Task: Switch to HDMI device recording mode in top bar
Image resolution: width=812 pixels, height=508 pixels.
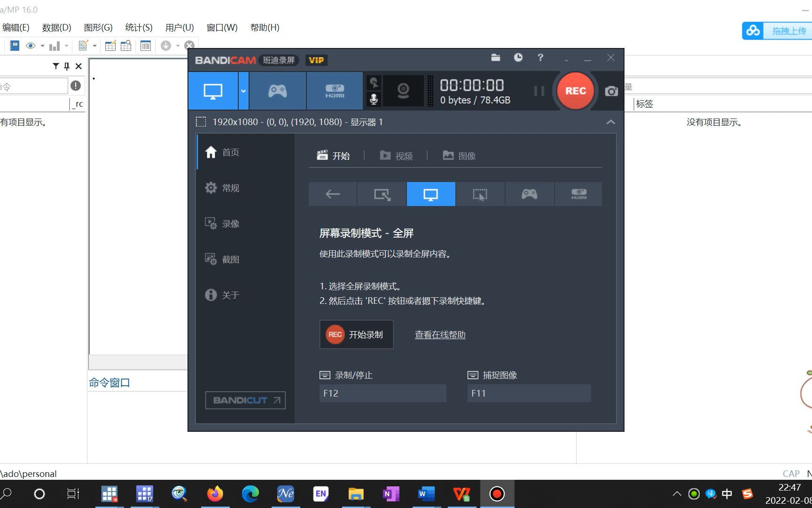Action: click(335, 91)
